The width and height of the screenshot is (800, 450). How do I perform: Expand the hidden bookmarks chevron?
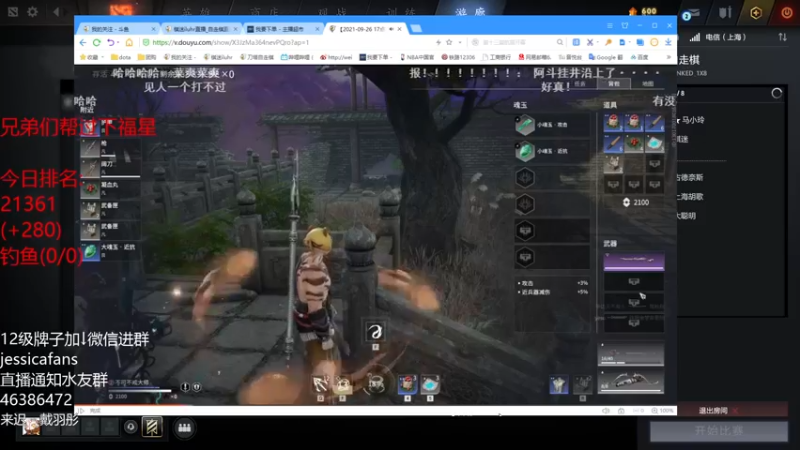click(668, 57)
